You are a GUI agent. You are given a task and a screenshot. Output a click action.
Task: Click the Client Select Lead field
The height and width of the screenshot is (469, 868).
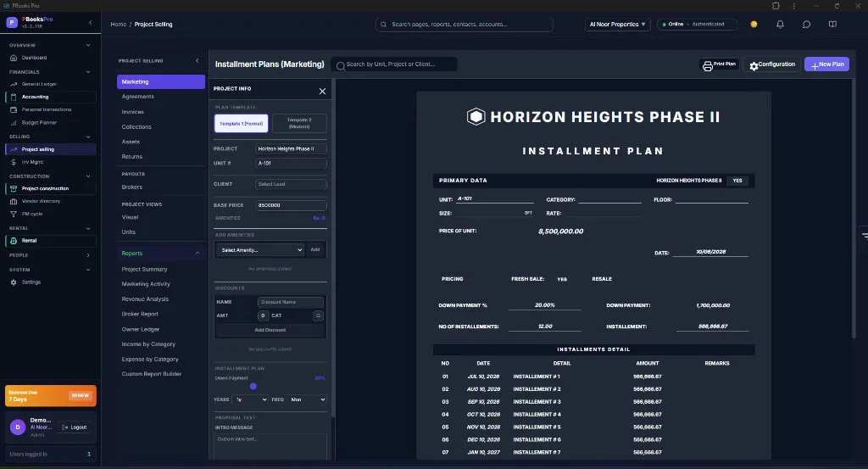pyautogui.click(x=291, y=184)
